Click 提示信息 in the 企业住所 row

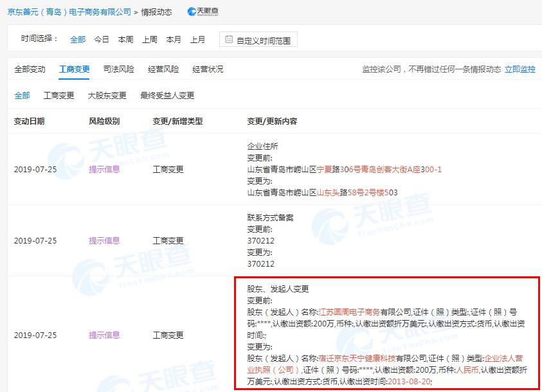(x=104, y=169)
